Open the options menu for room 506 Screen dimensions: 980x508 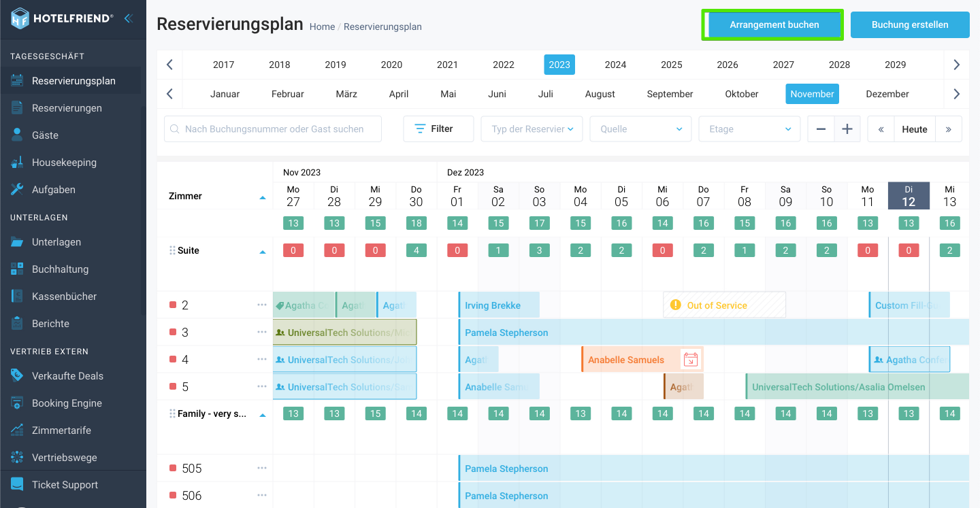pyautogui.click(x=262, y=495)
